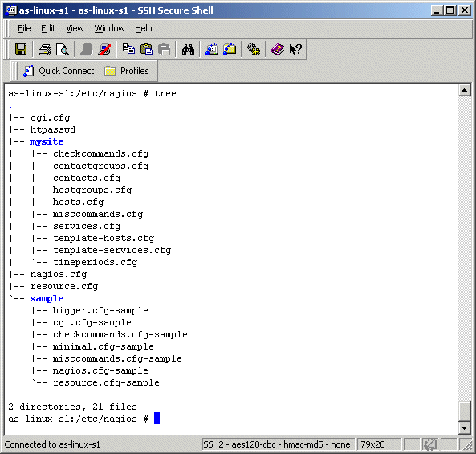The image size is (476, 454).
Task: Click the 'tree' command in first prompt line
Action: click(165, 93)
